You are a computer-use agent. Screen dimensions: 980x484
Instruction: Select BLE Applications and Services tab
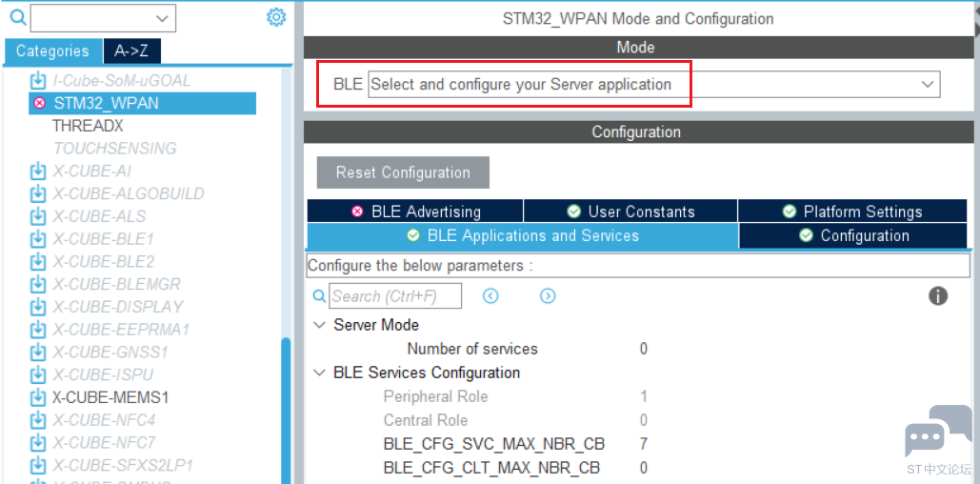coord(523,235)
